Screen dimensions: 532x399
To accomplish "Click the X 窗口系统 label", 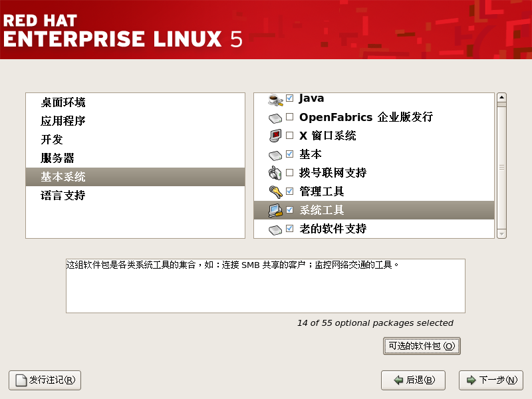I will tap(328, 136).
